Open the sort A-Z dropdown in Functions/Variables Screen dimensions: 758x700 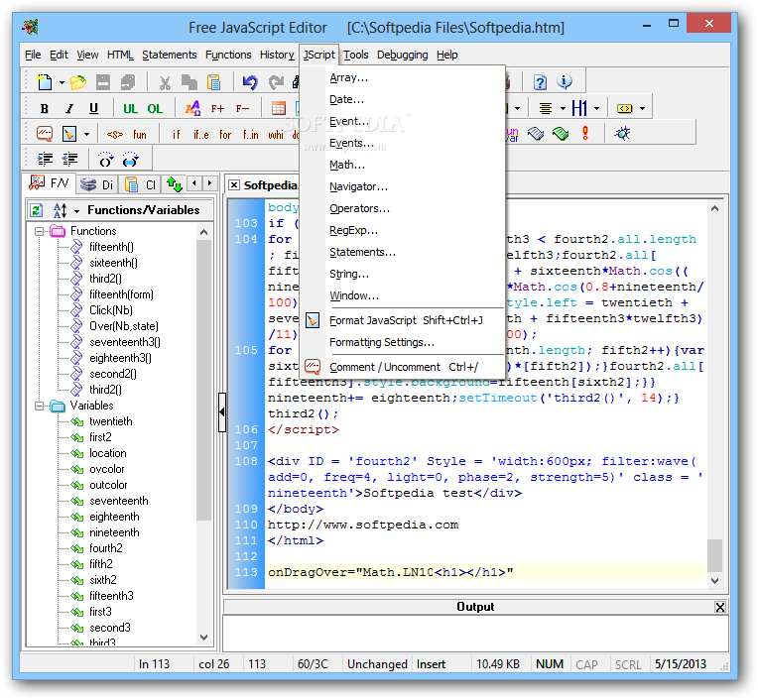(76, 211)
